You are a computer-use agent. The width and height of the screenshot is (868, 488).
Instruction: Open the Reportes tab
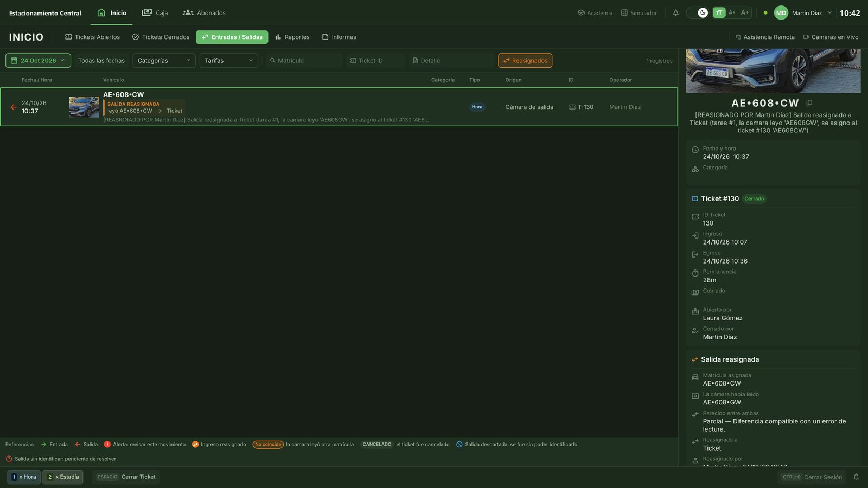click(x=292, y=37)
